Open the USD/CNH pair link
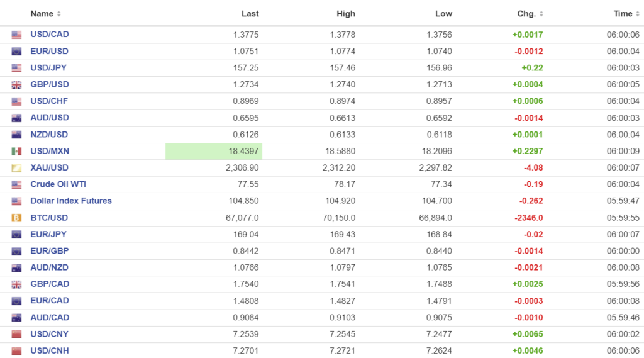 coord(50,350)
